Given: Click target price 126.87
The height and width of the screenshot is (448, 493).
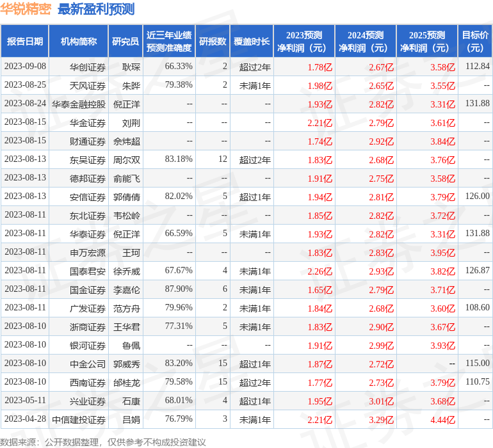Looking at the screenshot, I should pos(477,270).
